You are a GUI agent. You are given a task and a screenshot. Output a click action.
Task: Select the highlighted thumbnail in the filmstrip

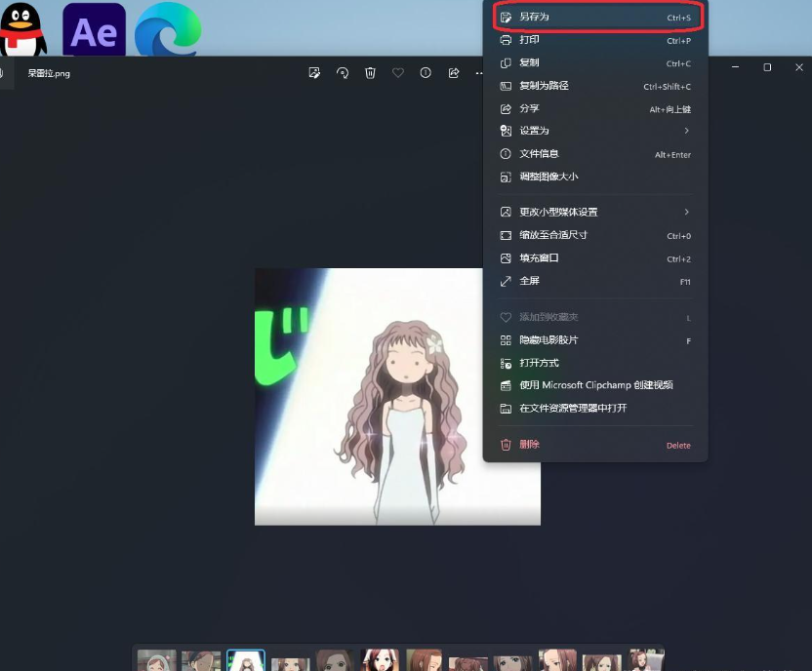point(246,660)
